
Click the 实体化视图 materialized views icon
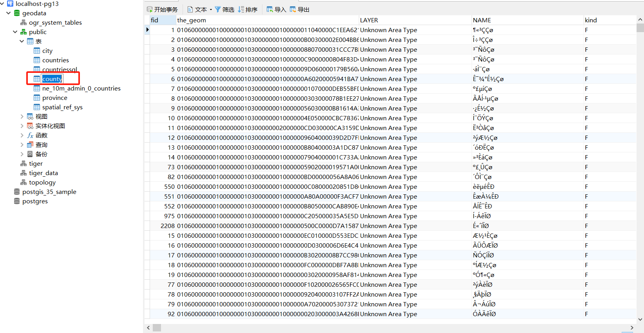pyautogui.click(x=30, y=126)
